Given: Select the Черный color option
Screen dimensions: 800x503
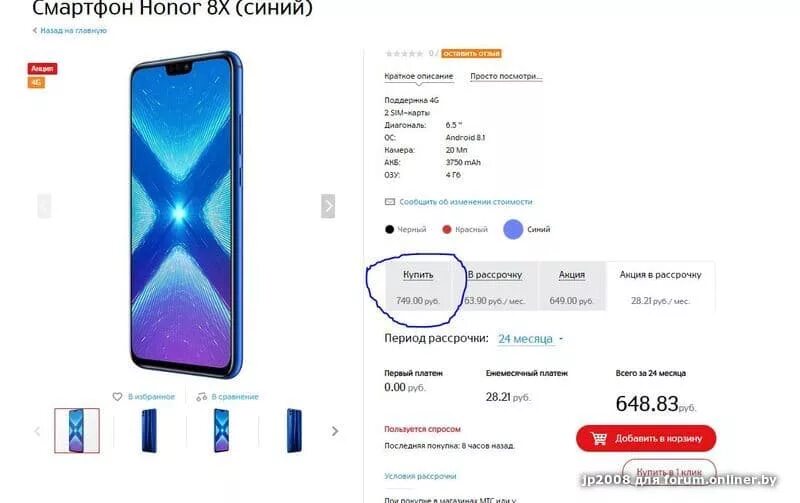Looking at the screenshot, I should [406, 230].
